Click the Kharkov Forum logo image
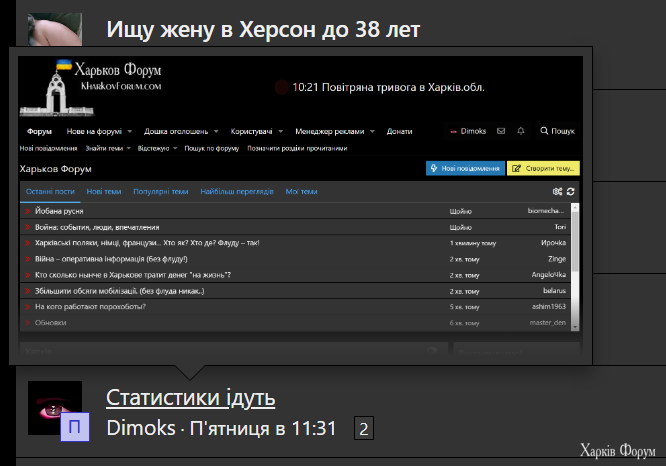The image size is (666, 466). (90, 88)
